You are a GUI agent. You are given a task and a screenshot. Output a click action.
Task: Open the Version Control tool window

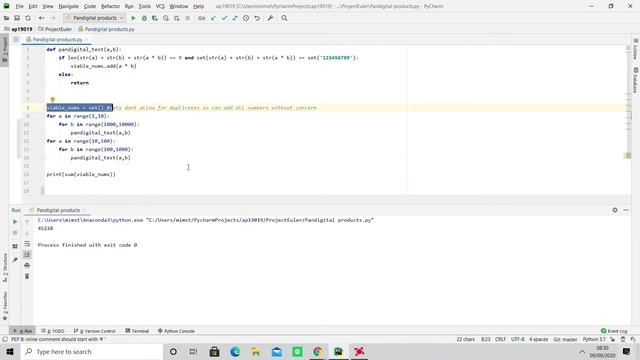tap(95, 331)
